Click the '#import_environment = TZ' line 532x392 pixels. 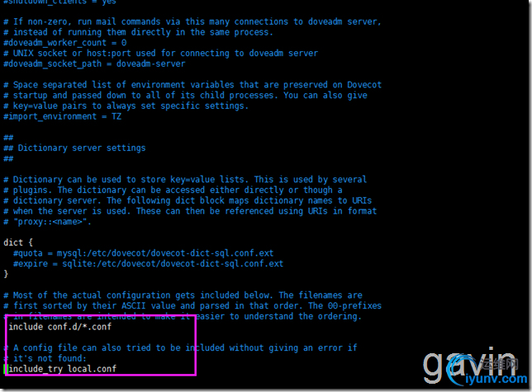click(63, 116)
